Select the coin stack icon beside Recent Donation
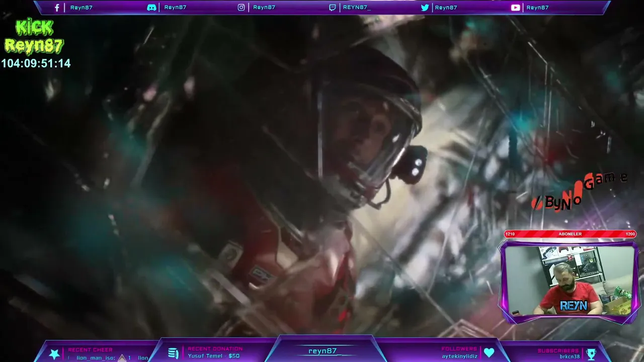This screenshot has height=362, width=644. pos(173,353)
